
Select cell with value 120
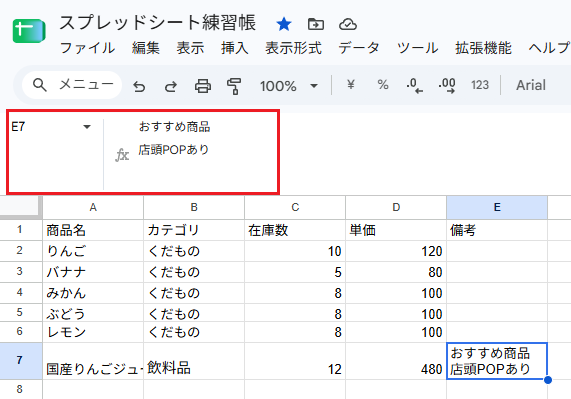tap(396, 251)
